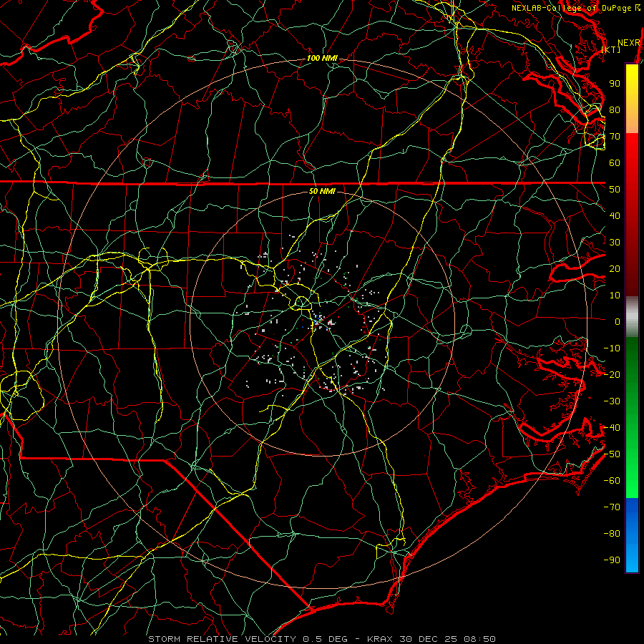Select the 70 kt scale value
The width and height of the screenshot is (644, 644).
point(615,137)
